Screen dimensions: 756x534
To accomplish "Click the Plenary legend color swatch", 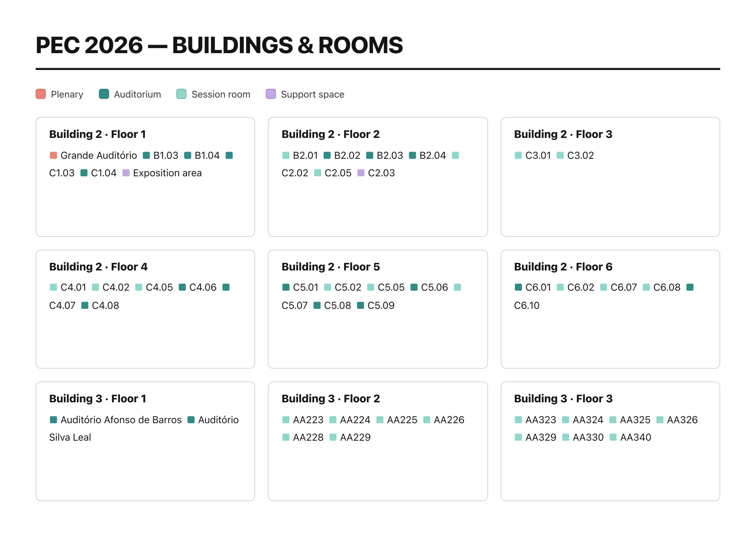I will pyautogui.click(x=40, y=94).
